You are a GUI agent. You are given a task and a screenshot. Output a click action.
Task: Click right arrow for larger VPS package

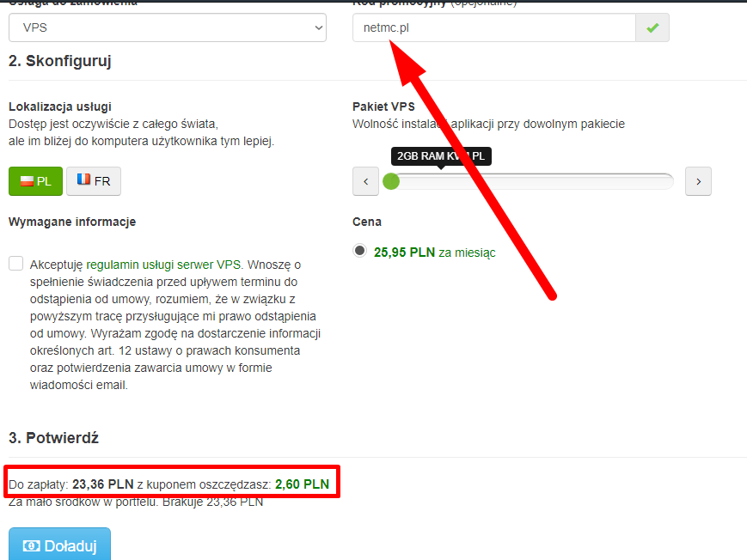click(x=698, y=181)
